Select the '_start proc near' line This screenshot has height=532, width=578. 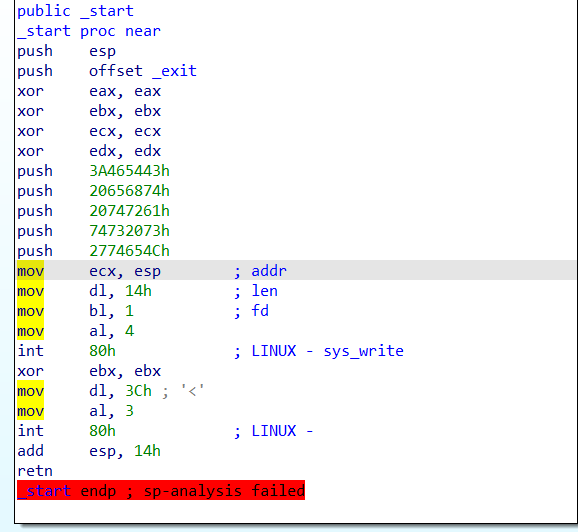[89, 31]
